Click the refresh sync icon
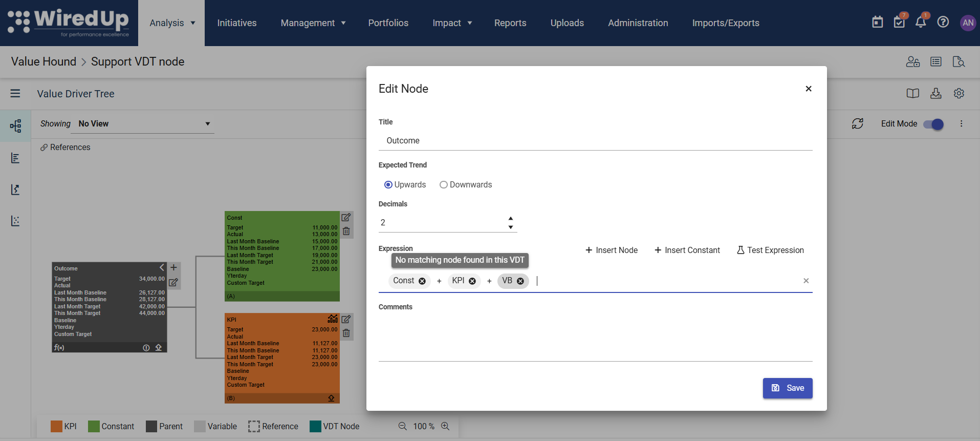980x441 pixels. click(857, 123)
